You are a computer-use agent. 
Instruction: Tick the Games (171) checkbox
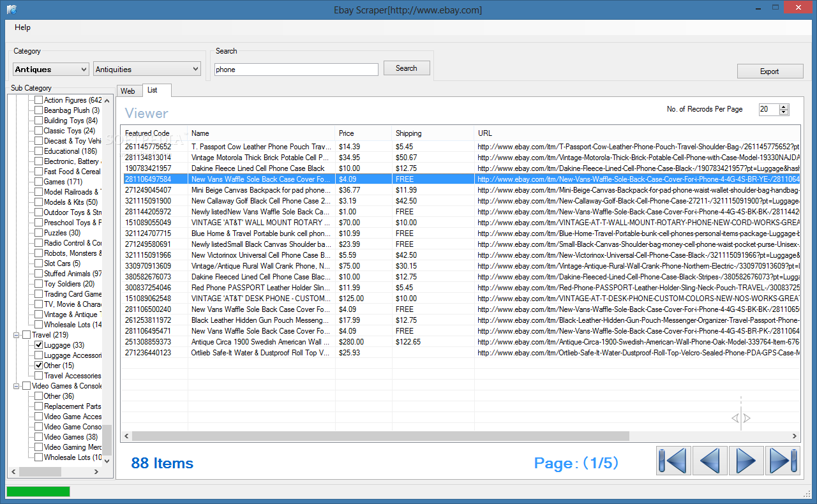click(39, 182)
